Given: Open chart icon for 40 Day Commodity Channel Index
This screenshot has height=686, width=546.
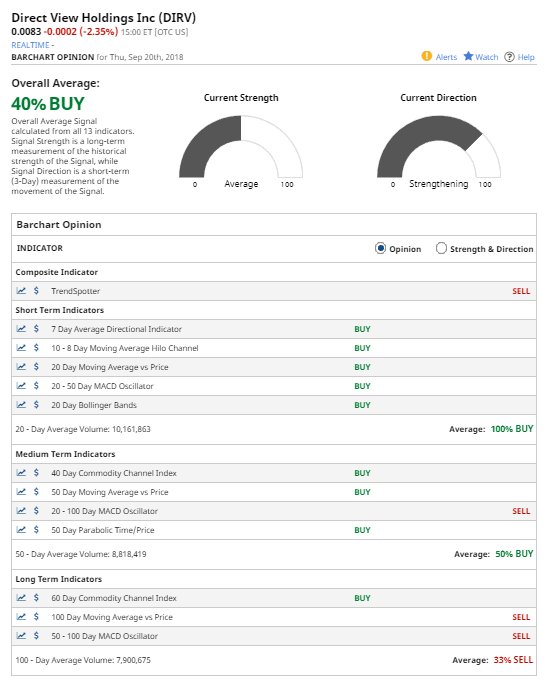Looking at the screenshot, I should click(x=21, y=473).
